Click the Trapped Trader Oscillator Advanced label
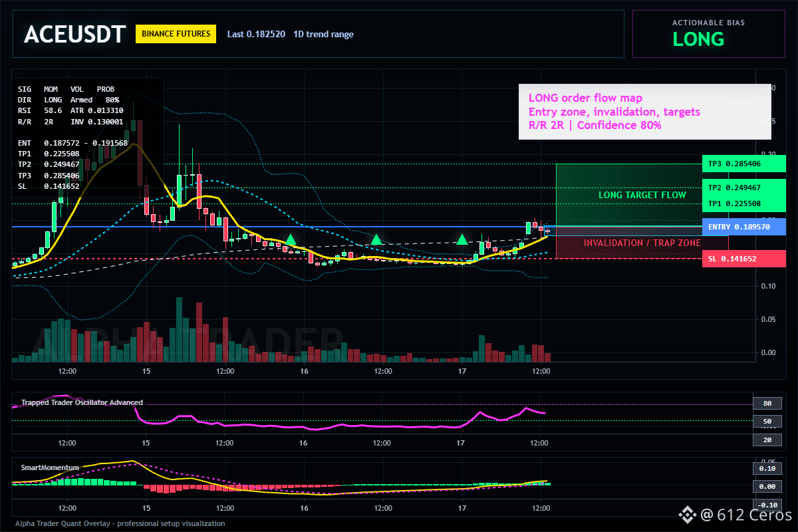Viewport: 798px width, 532px height. 82,402
